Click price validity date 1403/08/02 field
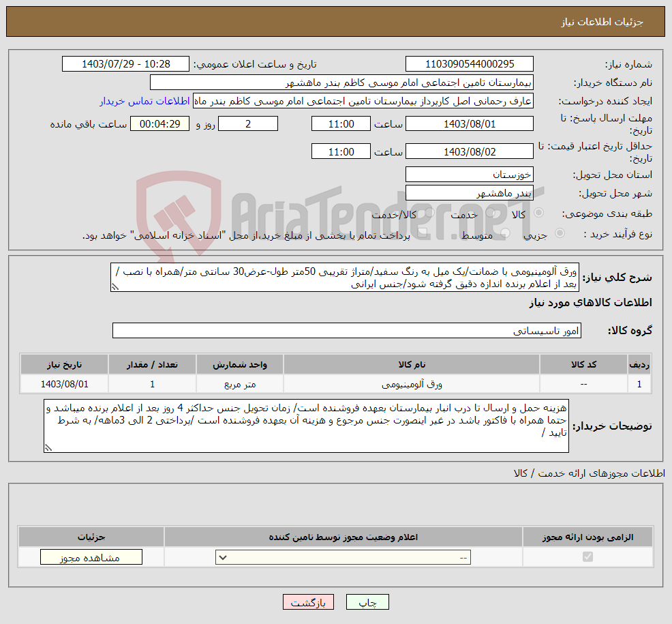The height and width of the screenshot is (624, 672). tap(470, 151)
